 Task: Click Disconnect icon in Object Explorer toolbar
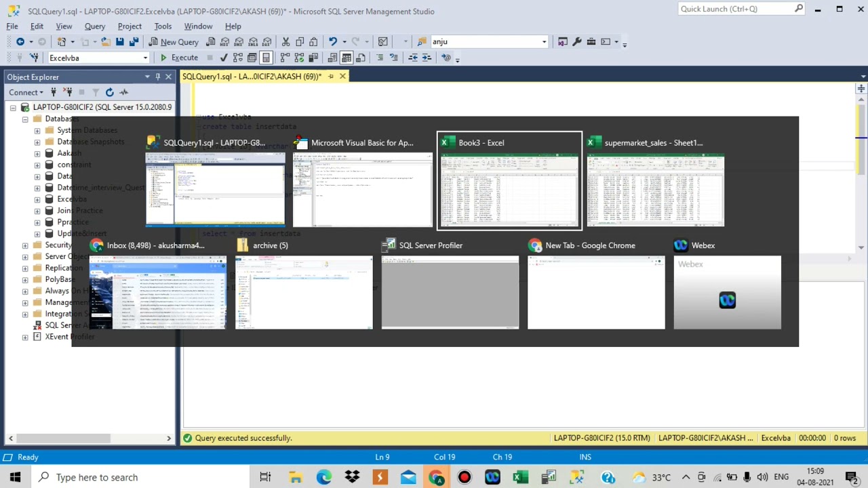(x=68, y=92)
